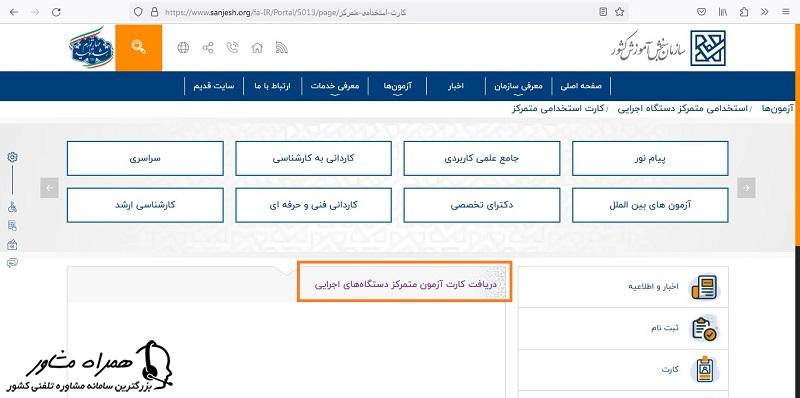Bookmark this page with the star icon
The image size is (800, 398).
click(x=619, y=12)
